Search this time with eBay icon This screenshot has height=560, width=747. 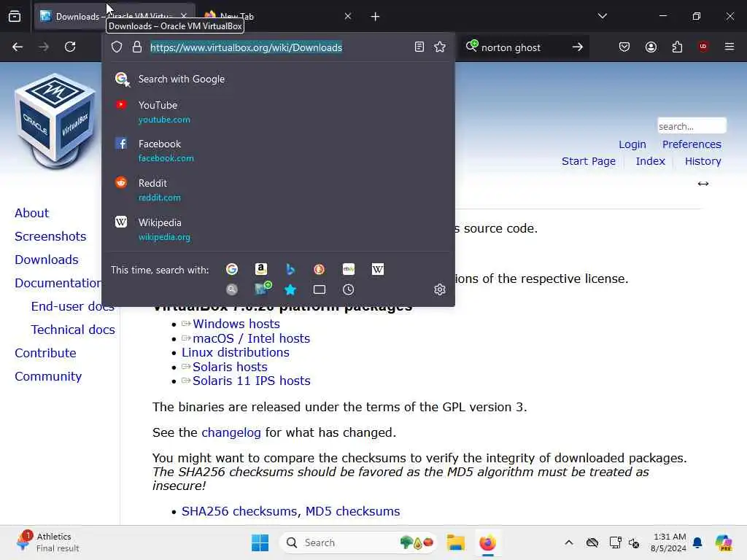click(349, 270)
